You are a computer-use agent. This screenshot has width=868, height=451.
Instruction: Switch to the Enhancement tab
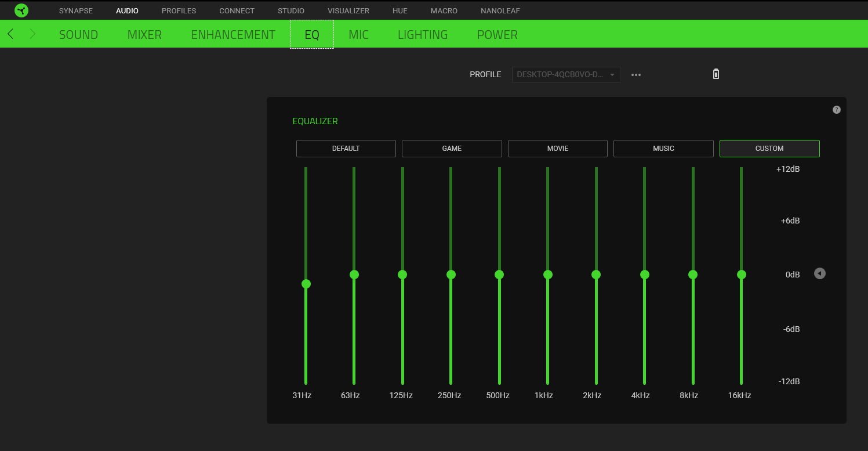233,35
